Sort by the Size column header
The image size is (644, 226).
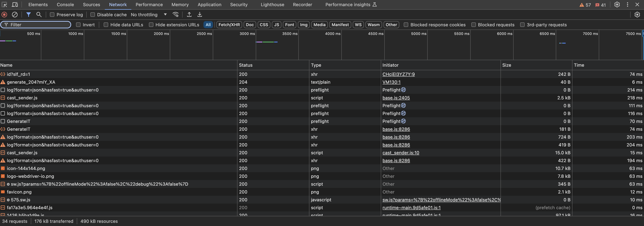click(x=536, y=65)
